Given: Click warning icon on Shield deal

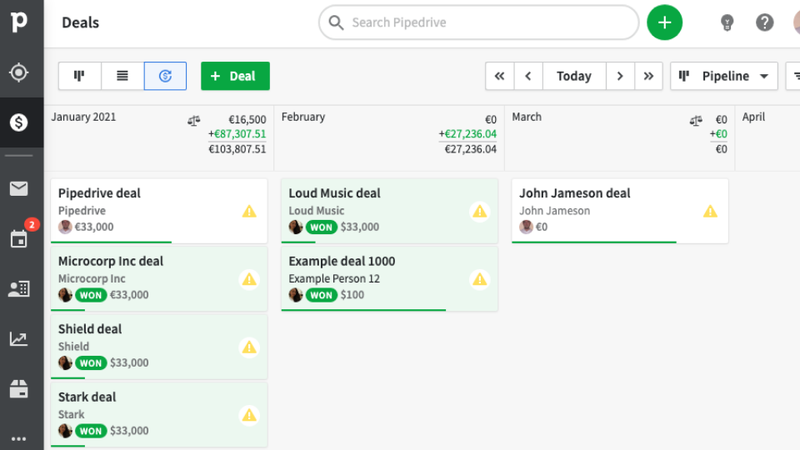Looking at the screenshot, I should pos(249,347).
